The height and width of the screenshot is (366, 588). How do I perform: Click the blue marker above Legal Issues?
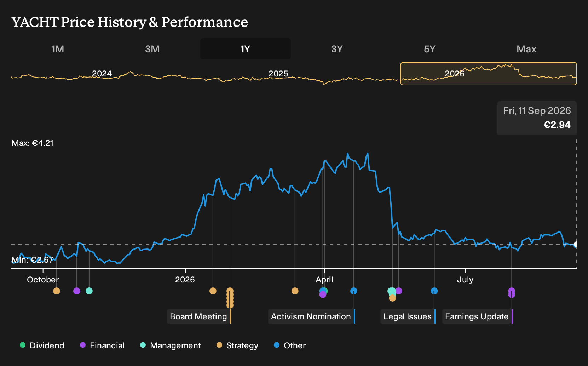point(434,291)
